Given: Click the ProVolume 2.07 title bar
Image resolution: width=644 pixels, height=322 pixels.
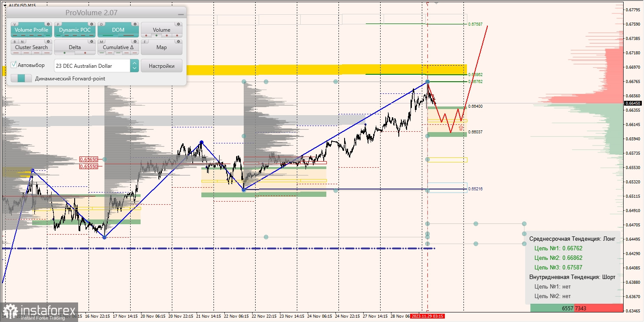Looking at the screenshot, I should pyautogui.click(x=96, y=13).
